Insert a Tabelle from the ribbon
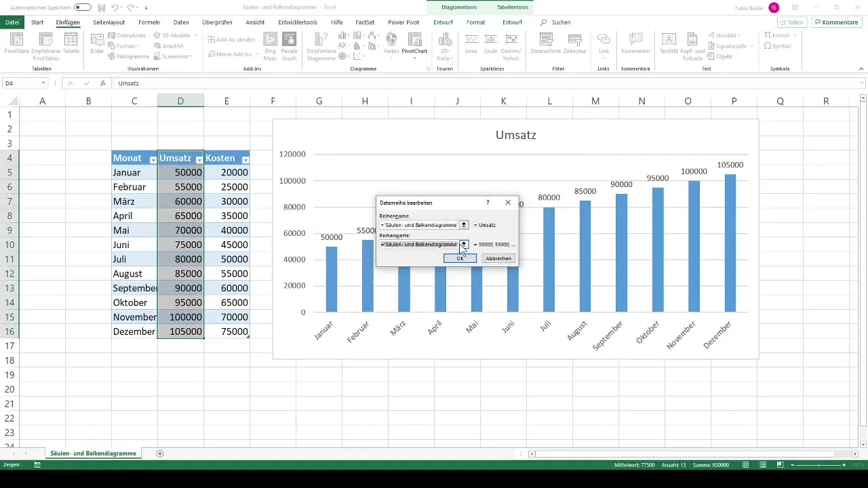 (x=71, y=45)
